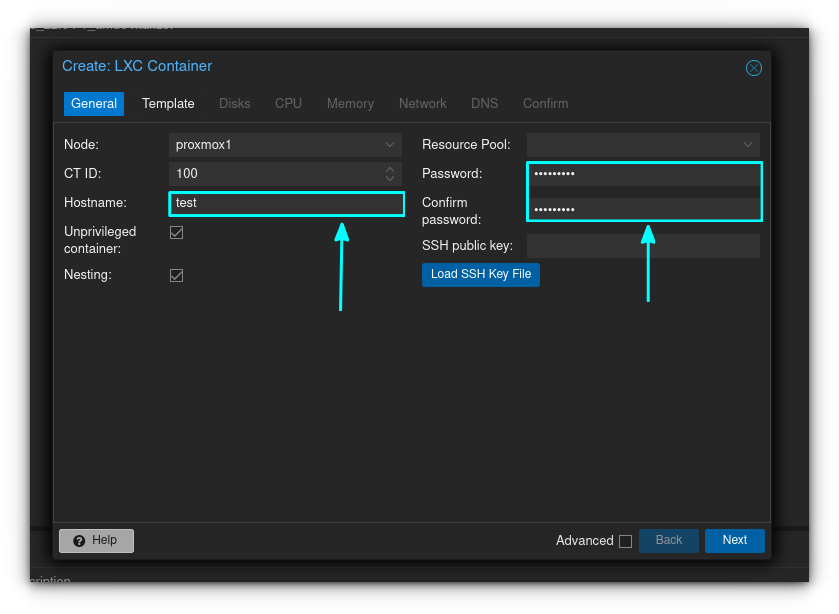
Task: Toggle the Nesting checkbox off
Action: coord(176,275)
